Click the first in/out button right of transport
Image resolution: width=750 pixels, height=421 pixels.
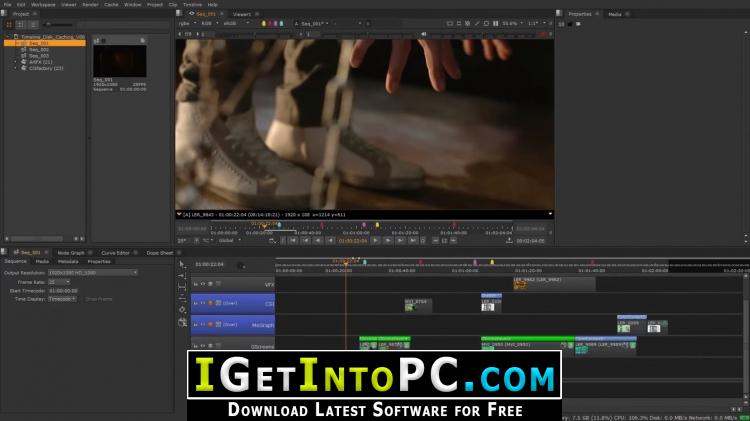pos(435,241)
